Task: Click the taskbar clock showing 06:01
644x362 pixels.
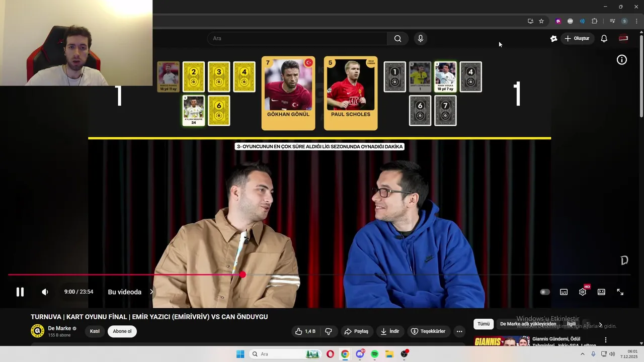Action: (629, 354)
